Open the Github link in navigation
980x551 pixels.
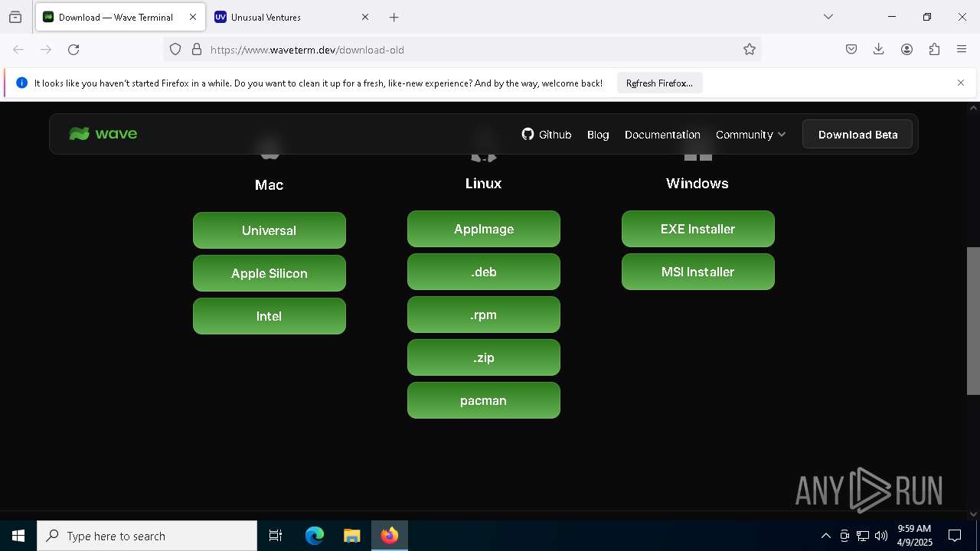[x=547, y=135]
